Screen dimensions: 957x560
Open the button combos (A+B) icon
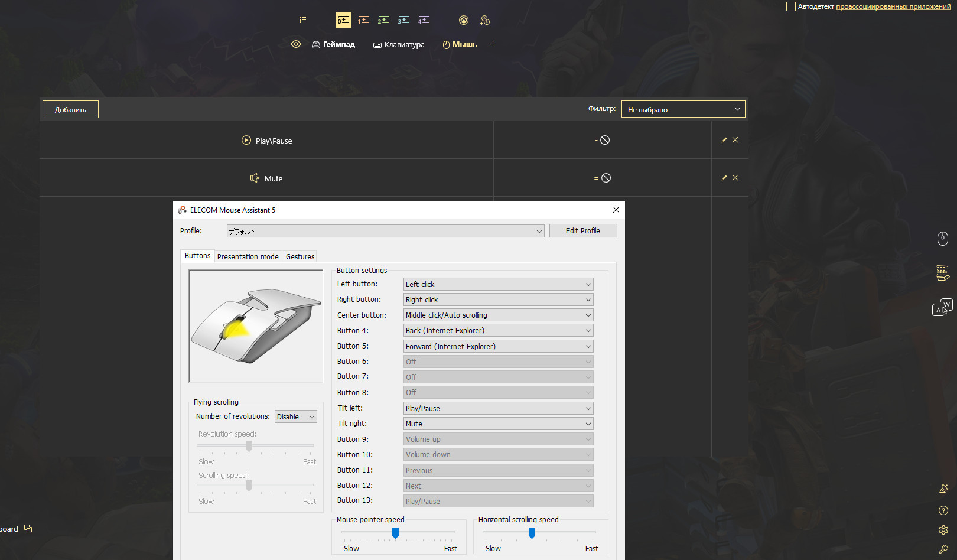[485, 20]
